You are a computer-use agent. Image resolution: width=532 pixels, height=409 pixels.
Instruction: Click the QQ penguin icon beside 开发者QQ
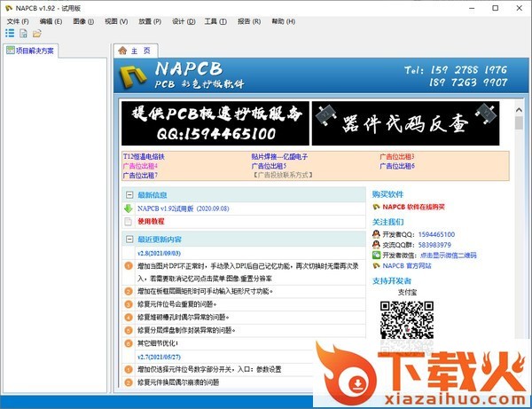point(376,234)
